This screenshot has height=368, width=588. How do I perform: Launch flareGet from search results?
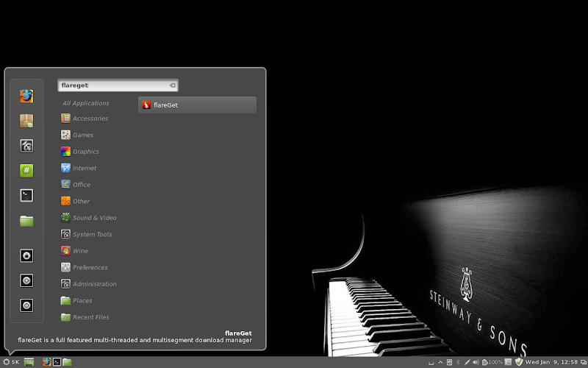point(197,105)
